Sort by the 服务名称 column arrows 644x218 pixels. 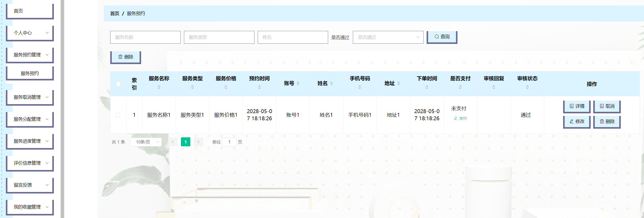(x=159, y=87)
